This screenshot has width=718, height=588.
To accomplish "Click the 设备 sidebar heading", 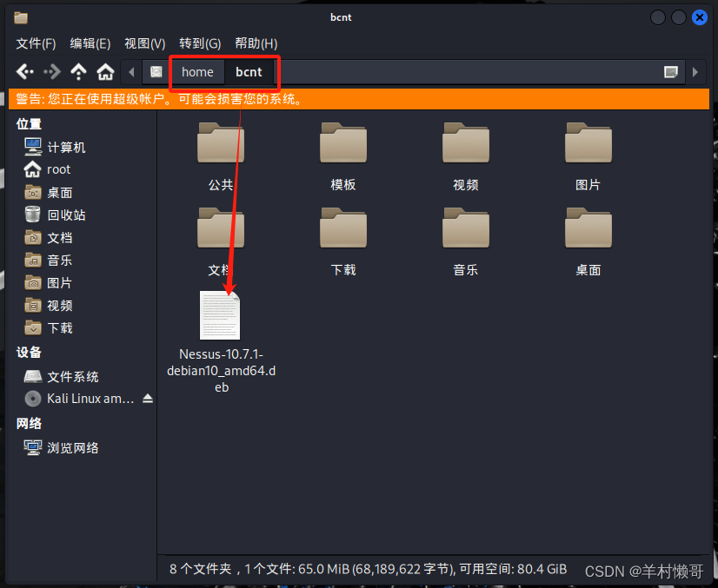I will click(29, 352).
